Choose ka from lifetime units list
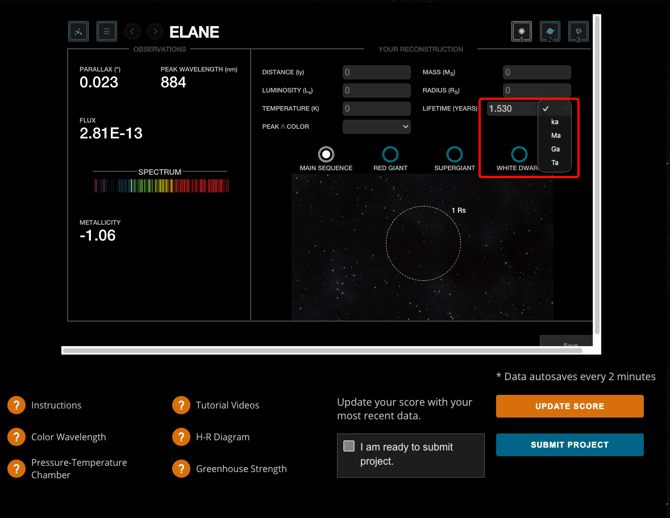The image size is (670, 518). [x=555, y=122]
